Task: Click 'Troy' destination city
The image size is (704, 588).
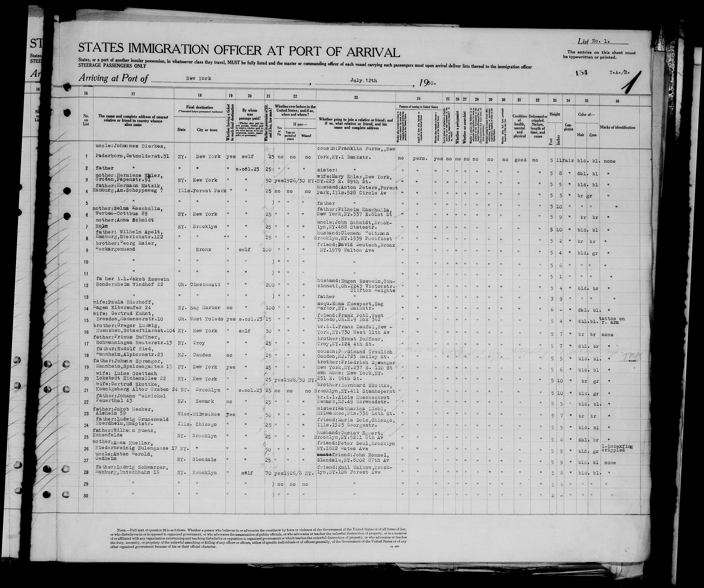Action: [x=199, y=343]
